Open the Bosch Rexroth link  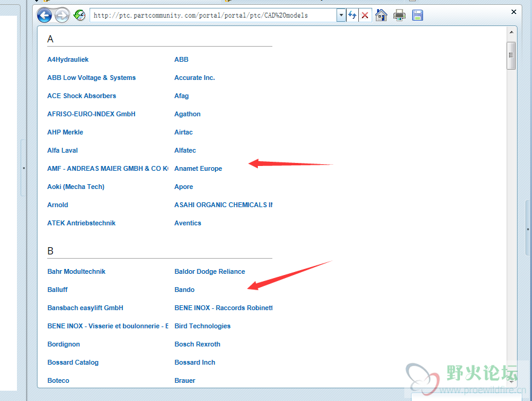point(197,344)
